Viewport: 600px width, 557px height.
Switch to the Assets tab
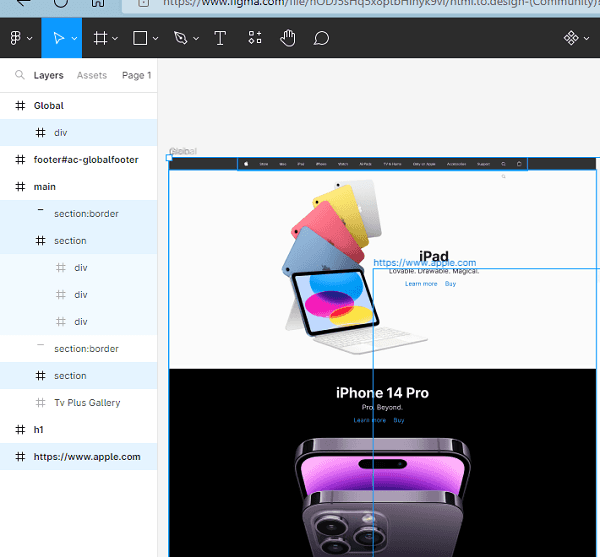coord(92,75)
